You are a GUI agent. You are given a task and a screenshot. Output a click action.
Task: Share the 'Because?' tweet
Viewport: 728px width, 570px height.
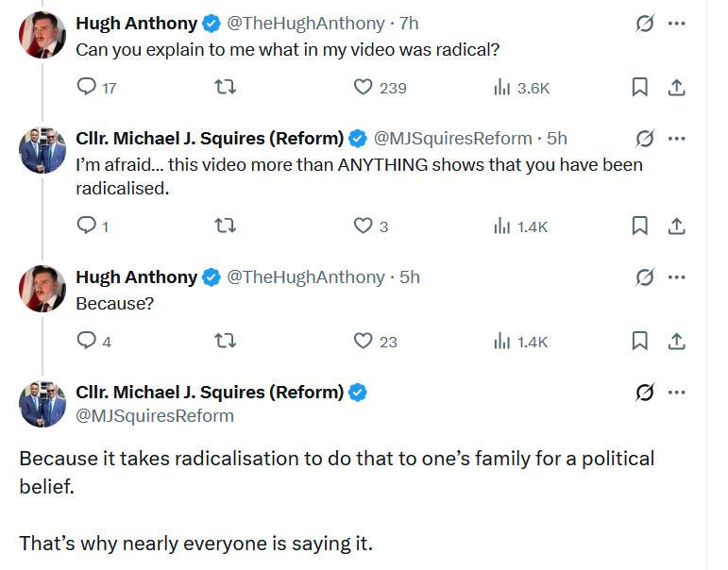pyautogui.click(x=677, y=342)
